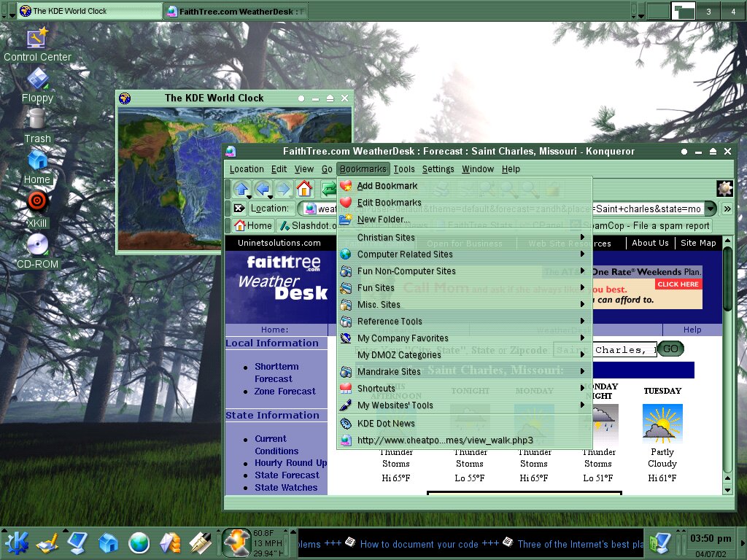Click the tray icon left of clock
This screenshot has height=560, width=747.
(659, 543)
